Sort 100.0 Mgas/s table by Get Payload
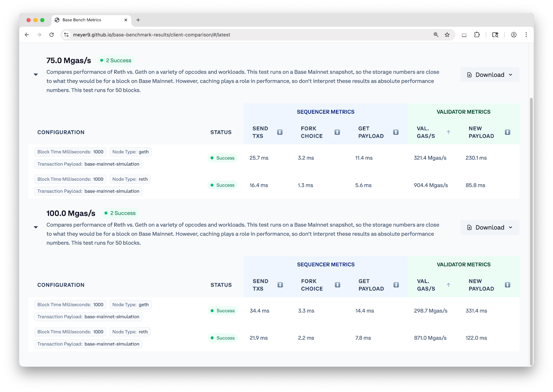The width and height of the screenshot is (553, 392). pyautogui.click(x=396, y=285)
